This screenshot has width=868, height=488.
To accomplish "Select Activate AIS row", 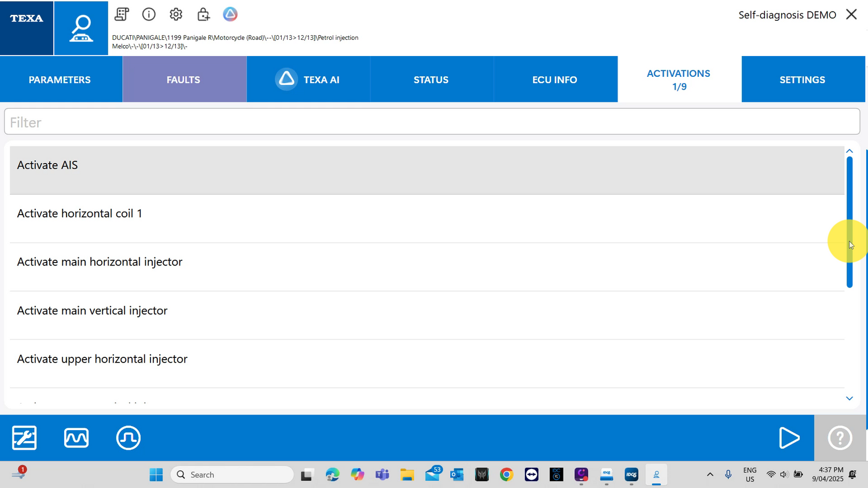I will coord(427,170).
